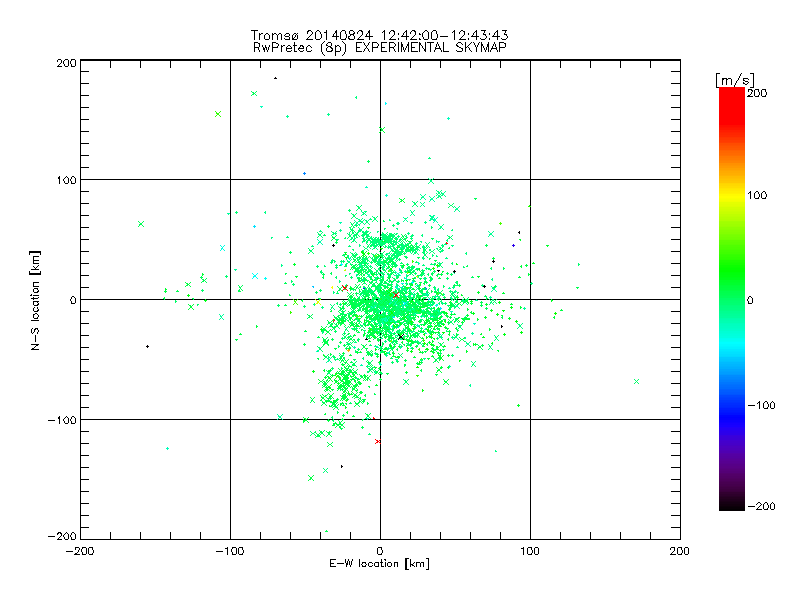Click the 'E-W location [km]' axis label
The width and height of the screenshot is (800, 600).
tap(379, 564)
